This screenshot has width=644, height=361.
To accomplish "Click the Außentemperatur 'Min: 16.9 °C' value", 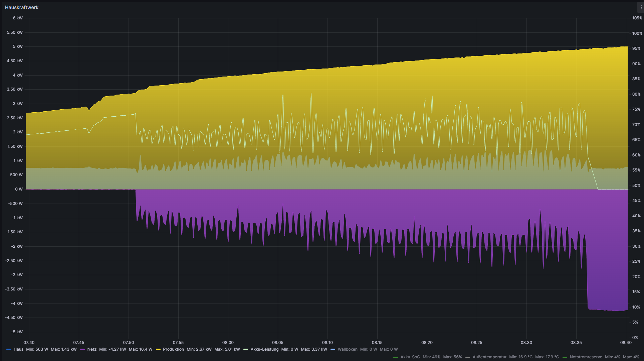I will point(521,357).
